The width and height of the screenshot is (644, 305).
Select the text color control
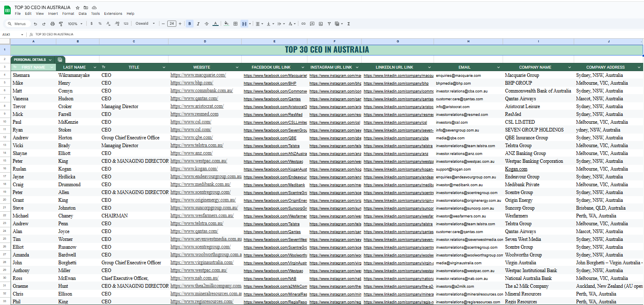[x=215, y=23]
